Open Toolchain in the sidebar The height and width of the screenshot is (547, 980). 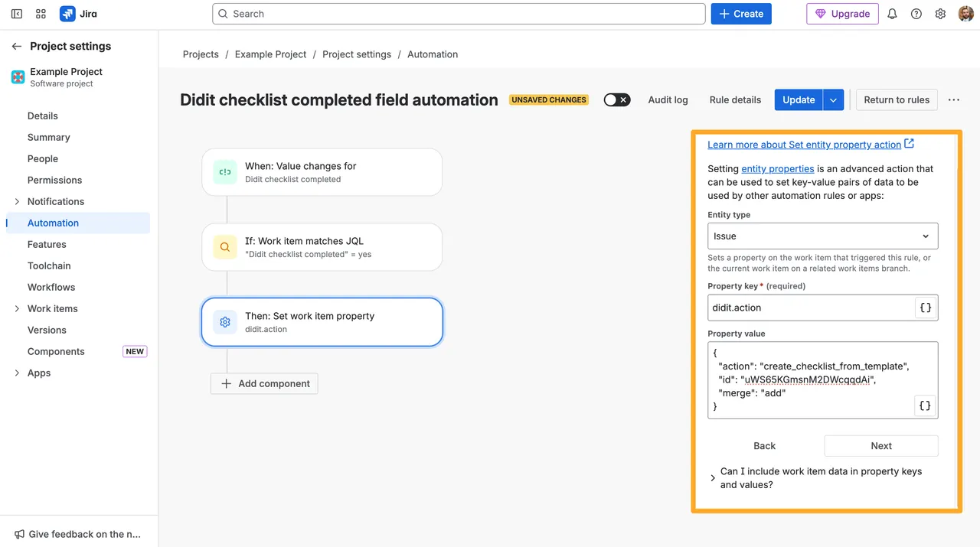tap(49, 265)
